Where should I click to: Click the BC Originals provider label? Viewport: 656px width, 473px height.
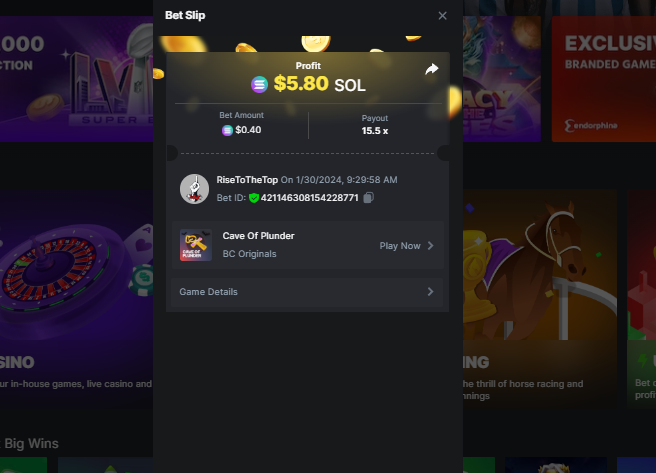click(x=249, y=254)
